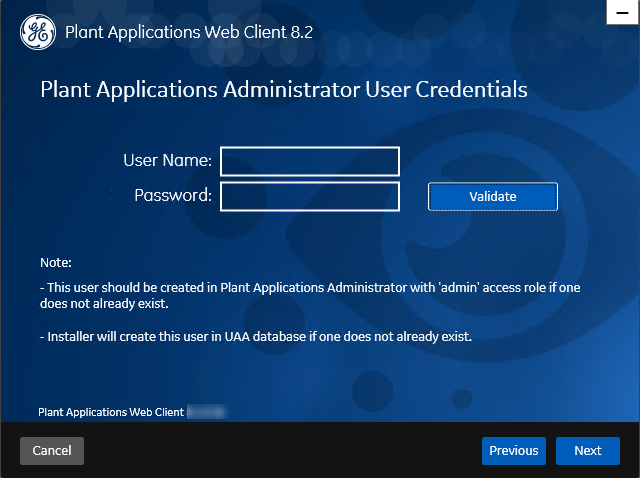Click the 'User Name:' label

[167, 160]
